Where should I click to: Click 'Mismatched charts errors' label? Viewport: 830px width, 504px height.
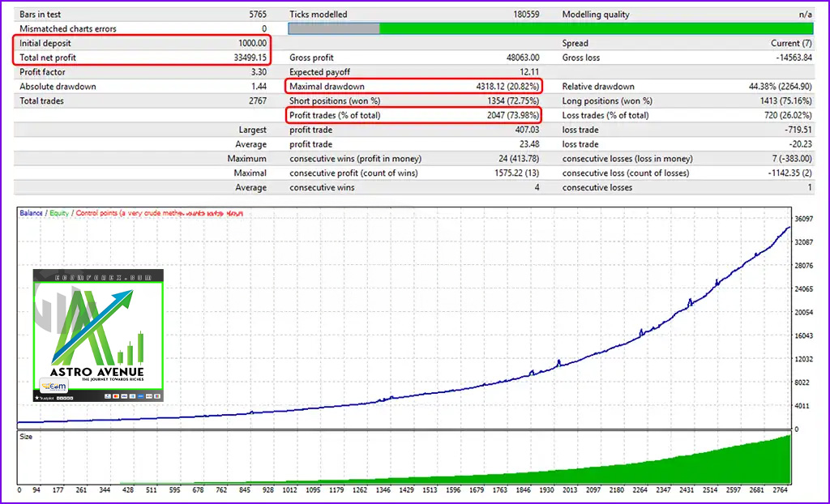click(x=68, y=28)
